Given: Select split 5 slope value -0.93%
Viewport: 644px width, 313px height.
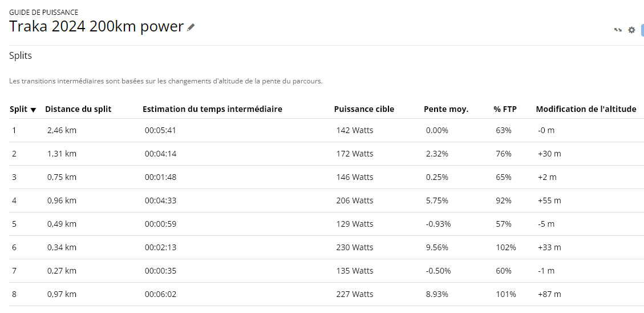Looking at the screenshot, I should [438, 224].
